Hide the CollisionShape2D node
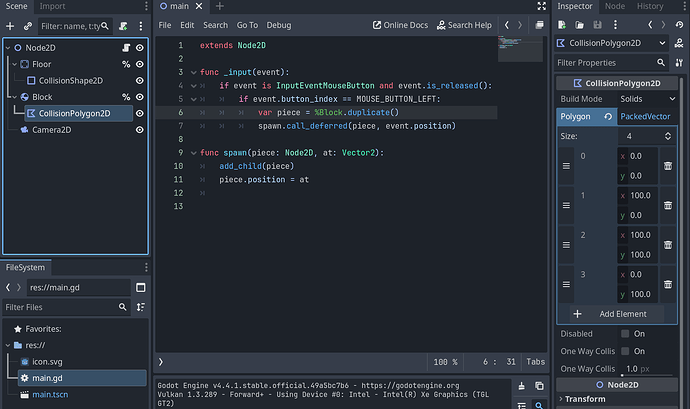 coord(139,81)
